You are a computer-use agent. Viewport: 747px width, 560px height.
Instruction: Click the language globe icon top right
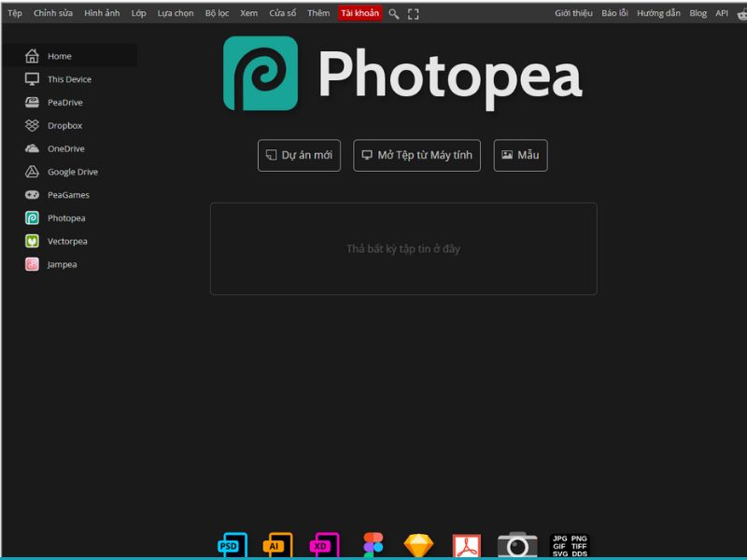pos(740,13)
